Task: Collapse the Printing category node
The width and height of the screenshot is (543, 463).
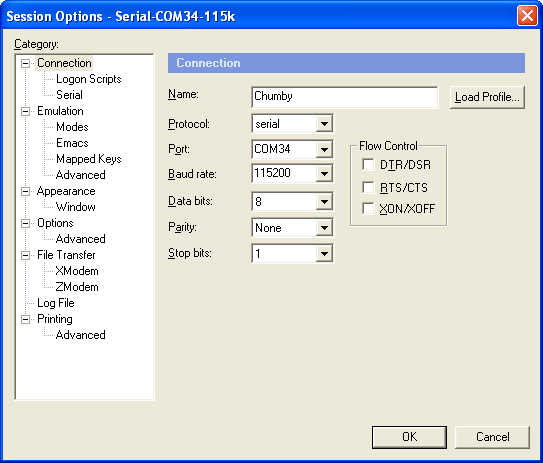Action: 25,319
